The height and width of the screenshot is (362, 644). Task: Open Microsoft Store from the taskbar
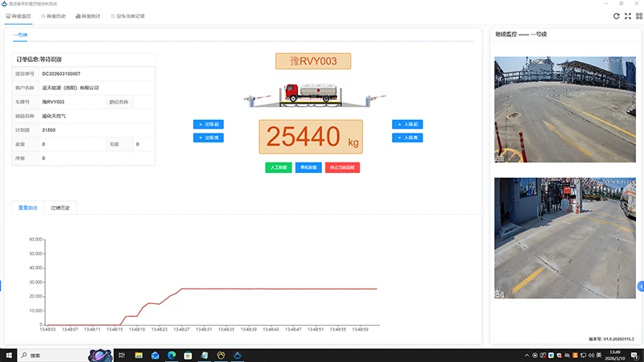tap(188, 356)
